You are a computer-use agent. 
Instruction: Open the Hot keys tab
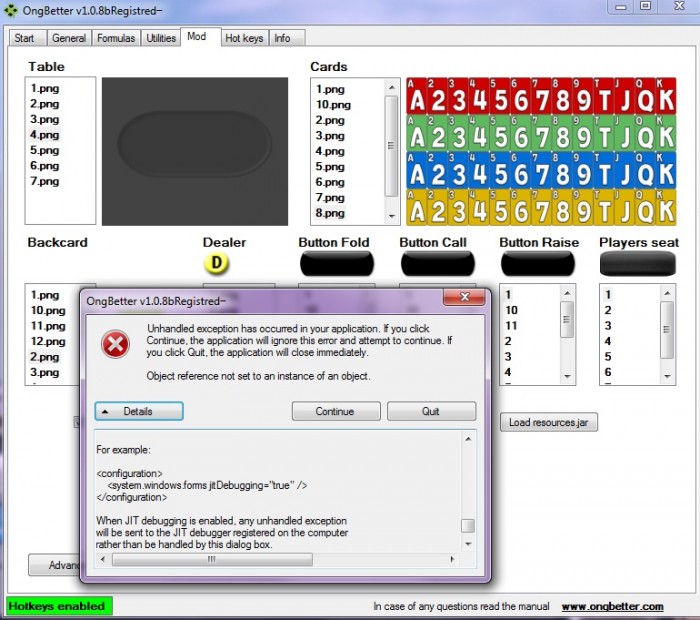pos(244,38)
